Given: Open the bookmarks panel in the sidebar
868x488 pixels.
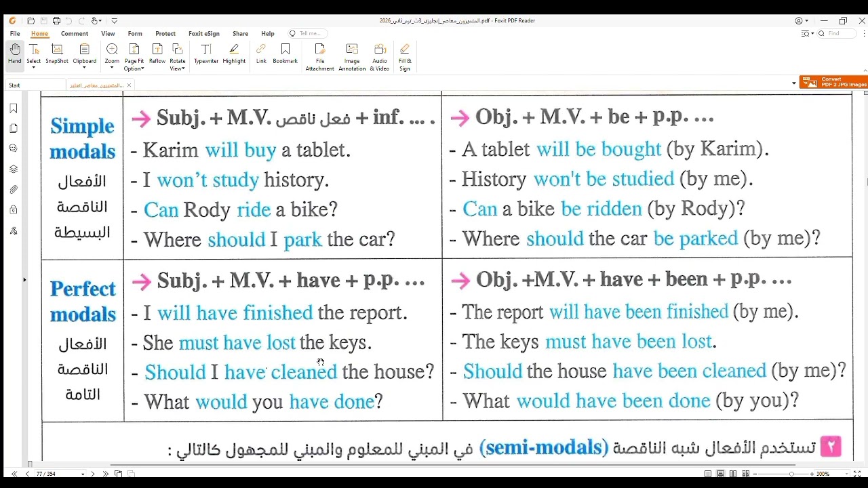Looking at the screenshot, I should [x=14, y=108].
